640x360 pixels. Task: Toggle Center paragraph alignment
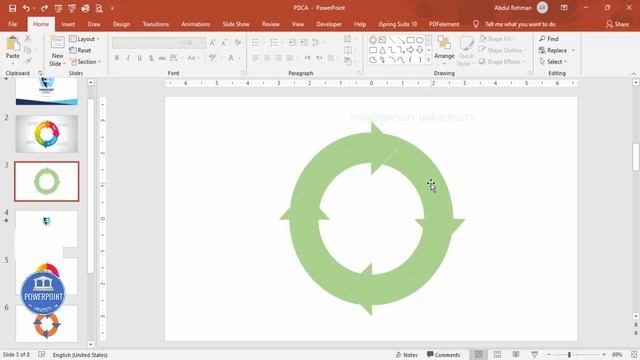pyautogui.click(x=267, y=58)
